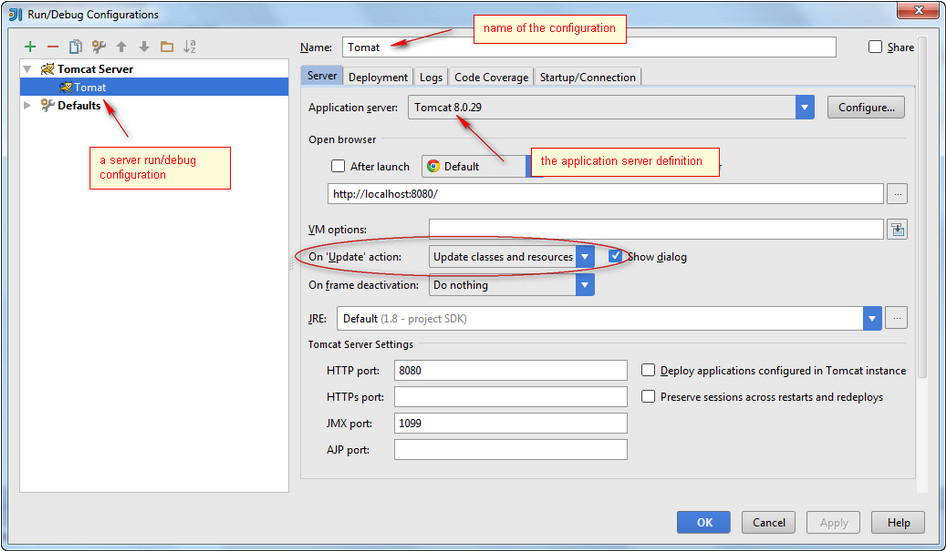Add a new configuration with the plus icon
946x552 pixels.
click(30, 46)
